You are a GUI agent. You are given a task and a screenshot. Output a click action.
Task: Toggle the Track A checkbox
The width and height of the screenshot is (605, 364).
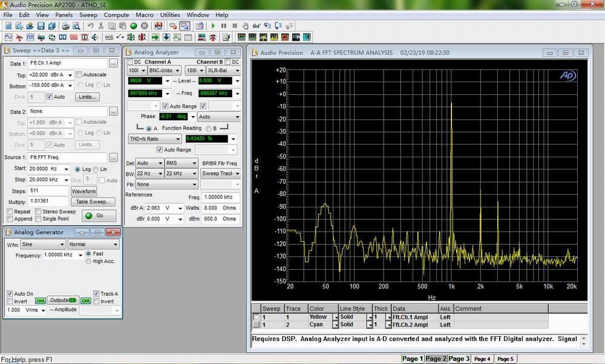click(96, 293)
